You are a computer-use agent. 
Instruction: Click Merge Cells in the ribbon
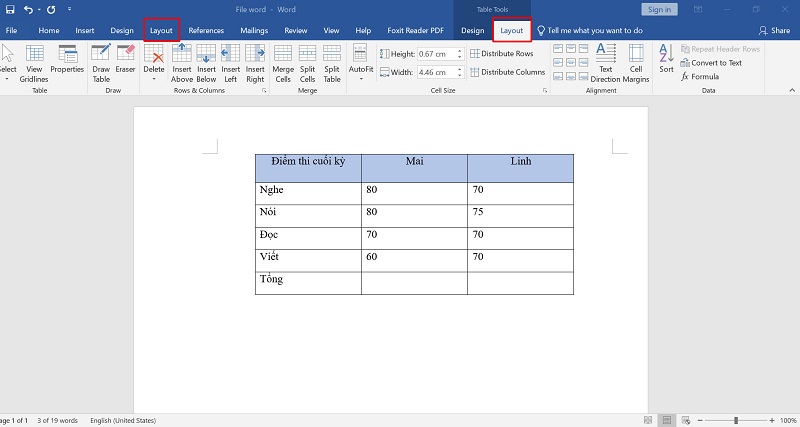click(283, 63)
